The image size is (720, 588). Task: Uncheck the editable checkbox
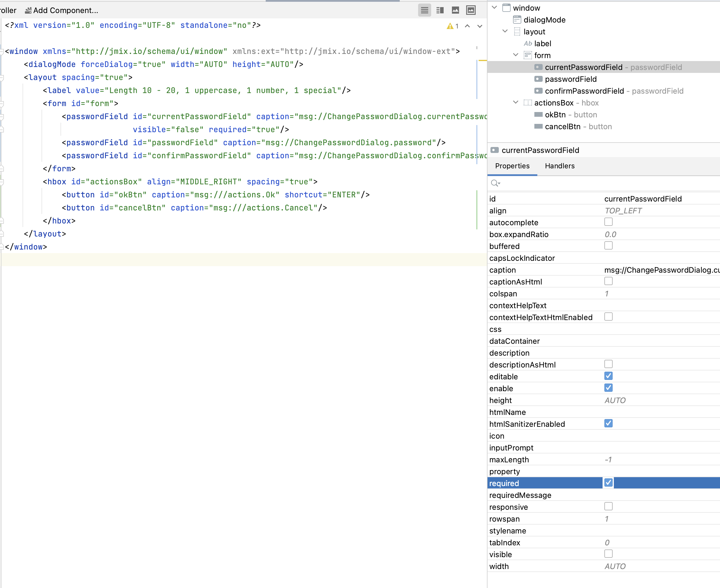coord(608,376)
